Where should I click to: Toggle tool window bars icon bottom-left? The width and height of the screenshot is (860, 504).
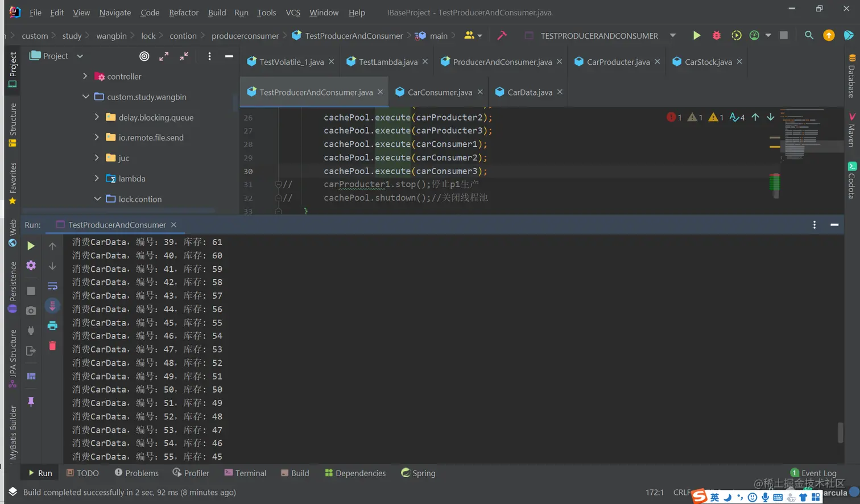tap(13, 491)
